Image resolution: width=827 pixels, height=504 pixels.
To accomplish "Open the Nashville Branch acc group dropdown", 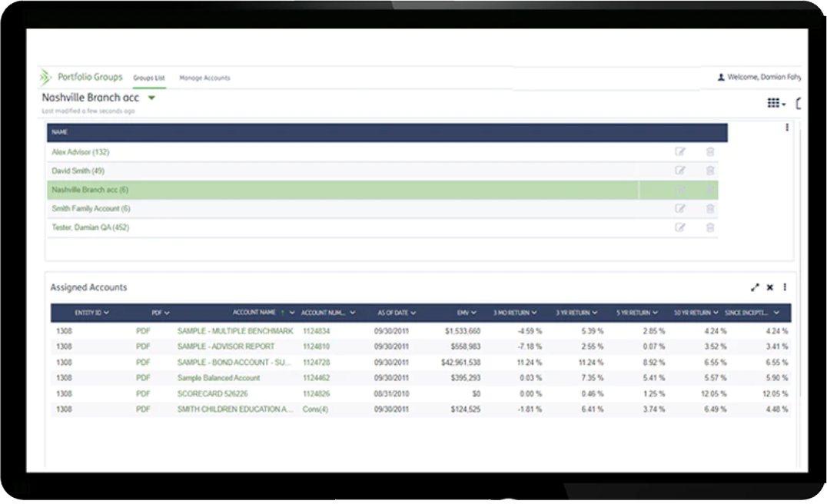I will coord(151,98).
